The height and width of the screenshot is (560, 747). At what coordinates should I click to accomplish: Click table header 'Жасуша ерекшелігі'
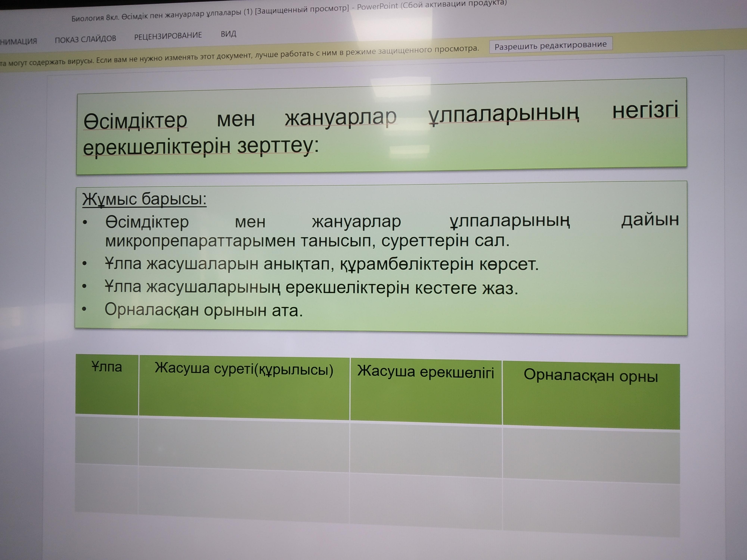point(426,391)
